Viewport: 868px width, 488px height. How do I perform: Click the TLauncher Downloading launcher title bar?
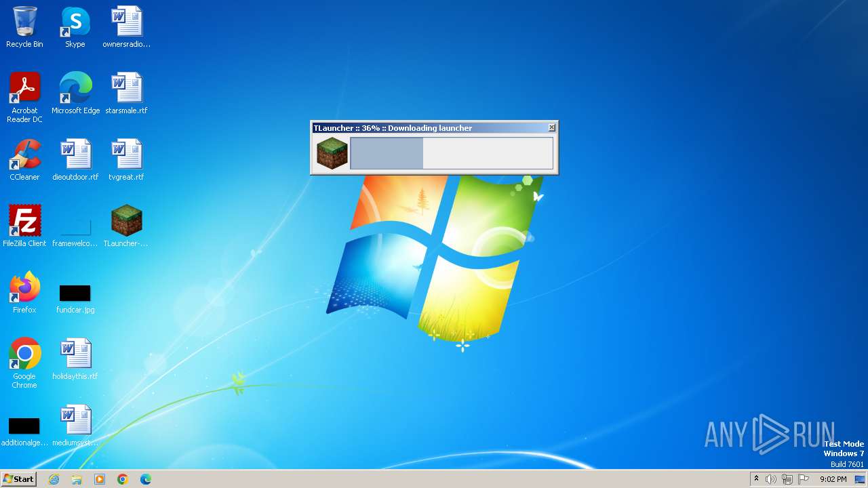429,127
